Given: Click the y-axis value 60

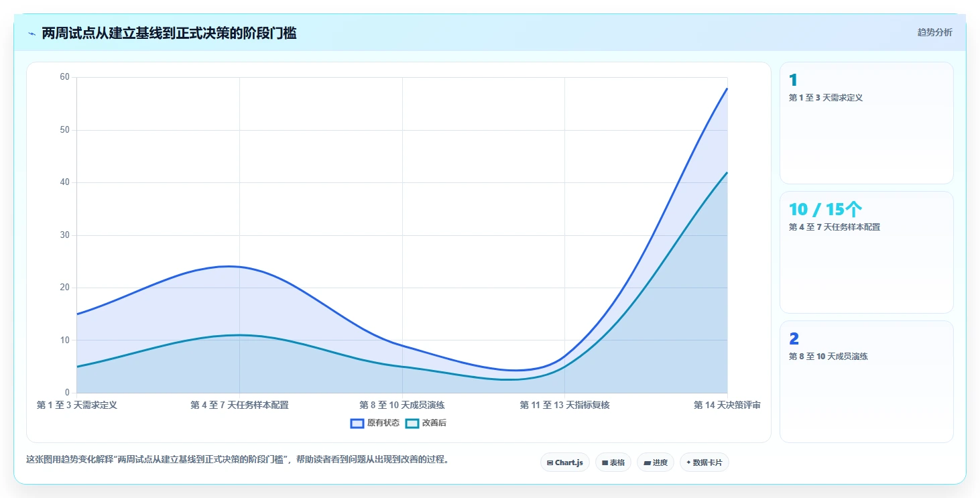Looking at the screenshot, I should 65,77.
